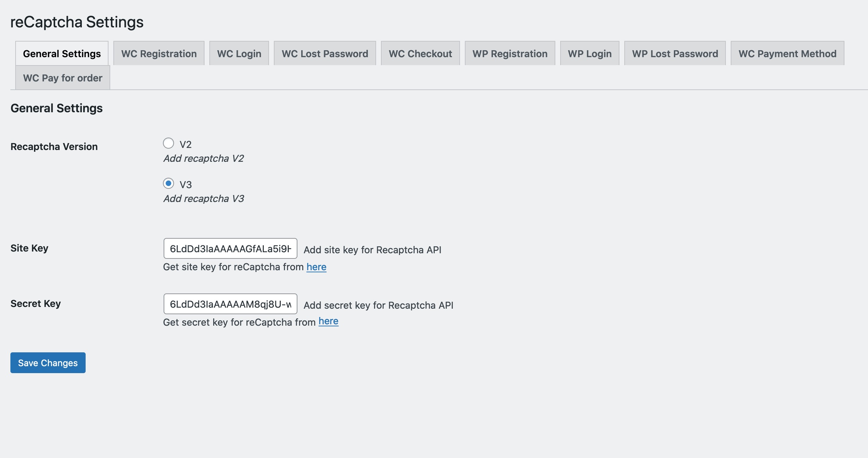Open the WP Registration tab
Viewport: 868px width, 458px height.
[x=510, y=54]
